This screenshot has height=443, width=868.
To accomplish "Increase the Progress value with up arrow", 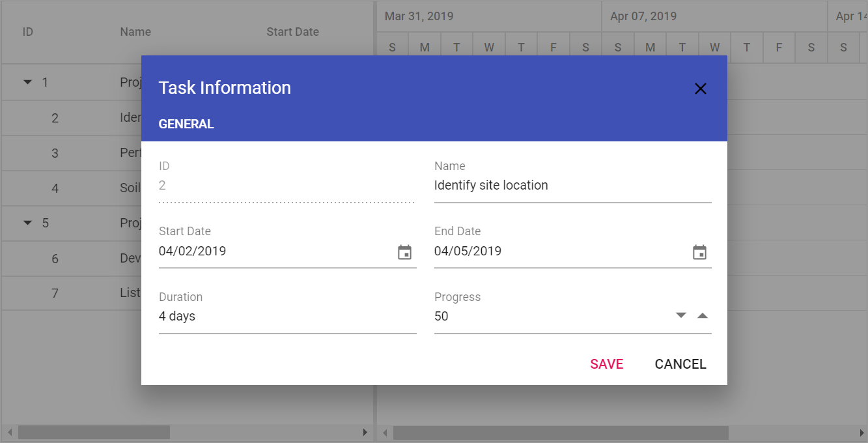I will pyautogui.click(x=702, y=316).
